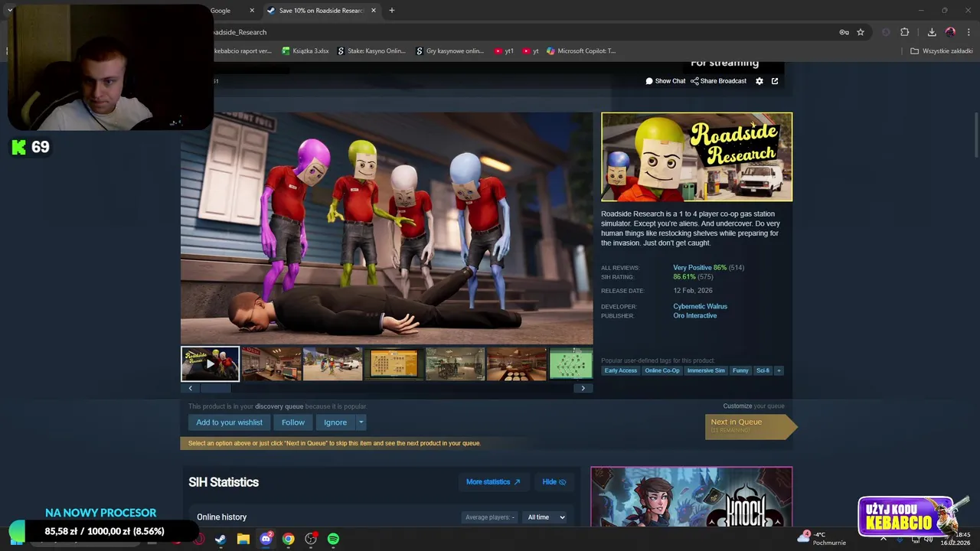
Task: Open Microsoft Copilot bookmark
Action: pyautogui.click(x=581, y=51)
